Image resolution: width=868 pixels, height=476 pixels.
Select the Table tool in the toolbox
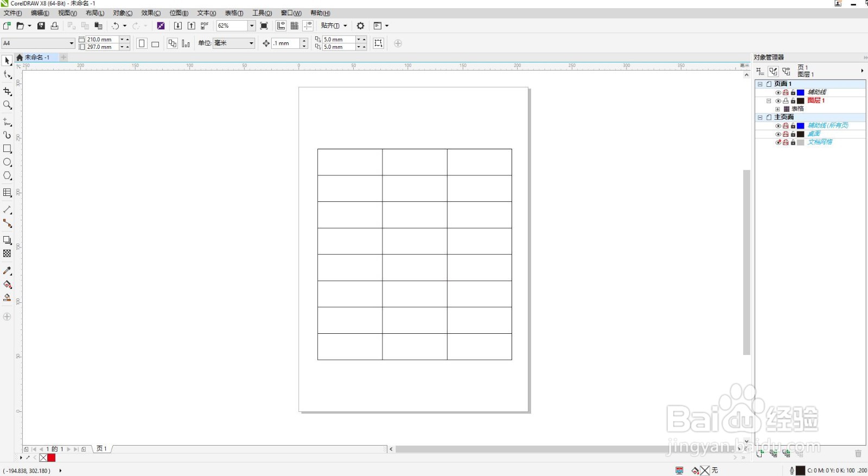coord(7,193)
